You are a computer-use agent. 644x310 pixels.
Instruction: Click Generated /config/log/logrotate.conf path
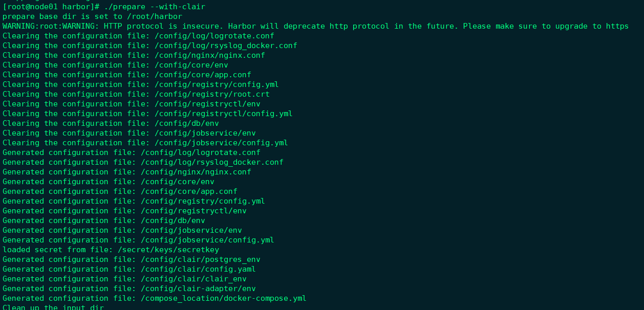[x=201, y=152]
